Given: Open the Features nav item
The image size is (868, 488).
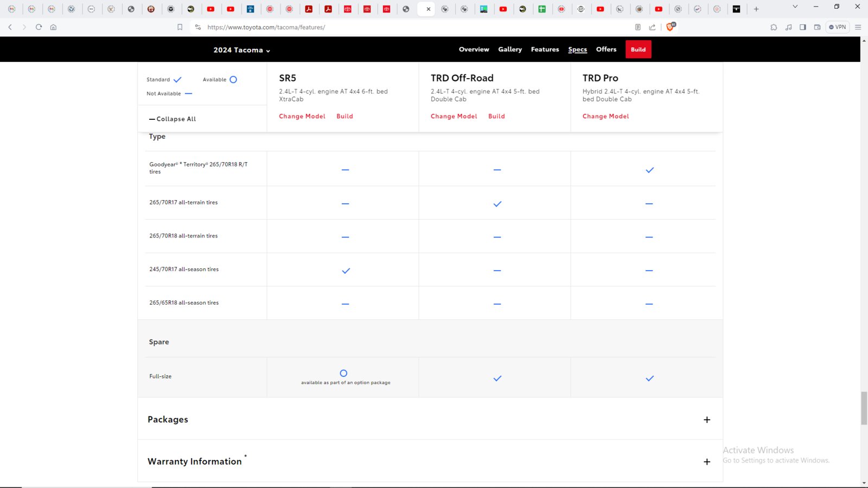Looking at the screenshot, I should click(545, 49).
